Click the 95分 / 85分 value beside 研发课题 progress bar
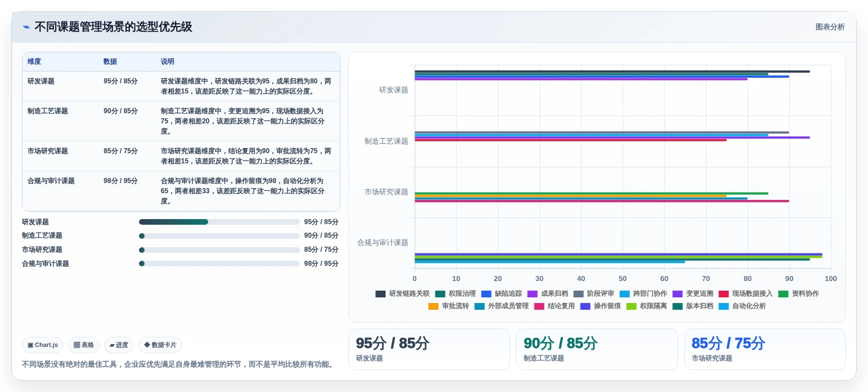The image size is (868, 392). coord(321,222)
